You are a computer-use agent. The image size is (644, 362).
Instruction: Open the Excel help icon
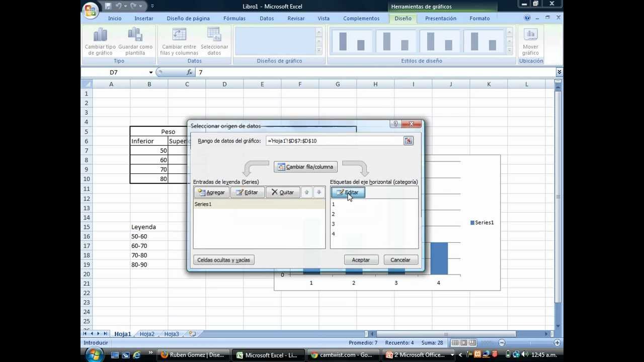point(527,18)
